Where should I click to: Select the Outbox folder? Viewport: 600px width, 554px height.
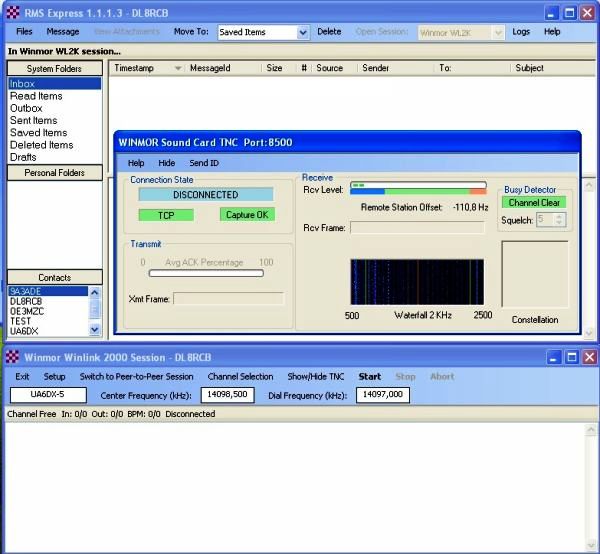click(26, 108)
